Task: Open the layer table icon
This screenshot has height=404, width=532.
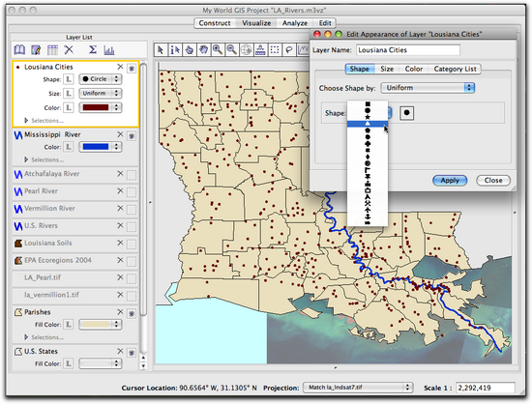Action: tap(52, 50)
